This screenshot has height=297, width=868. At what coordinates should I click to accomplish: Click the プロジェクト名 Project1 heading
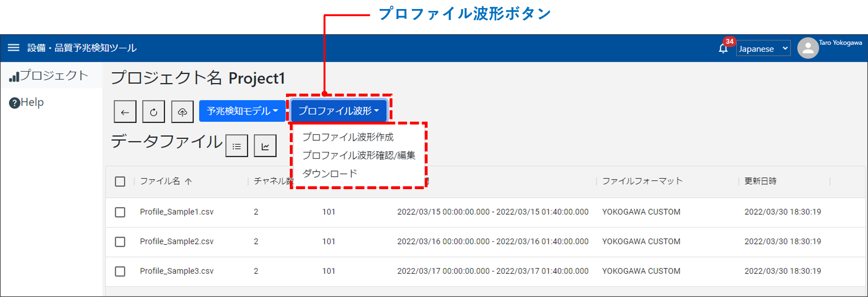[198, 78]
